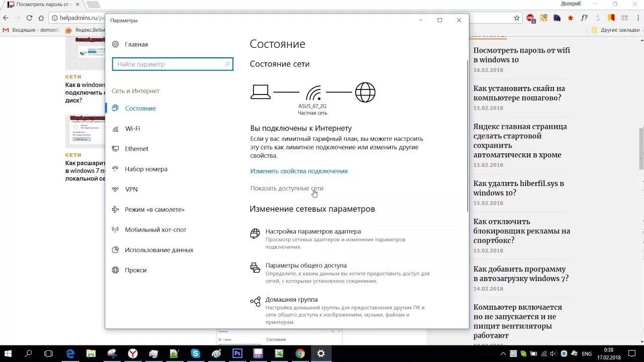Open File Explorer from taskbar
Viewport: 644px width, 362px height.
(x=91, y=353)
